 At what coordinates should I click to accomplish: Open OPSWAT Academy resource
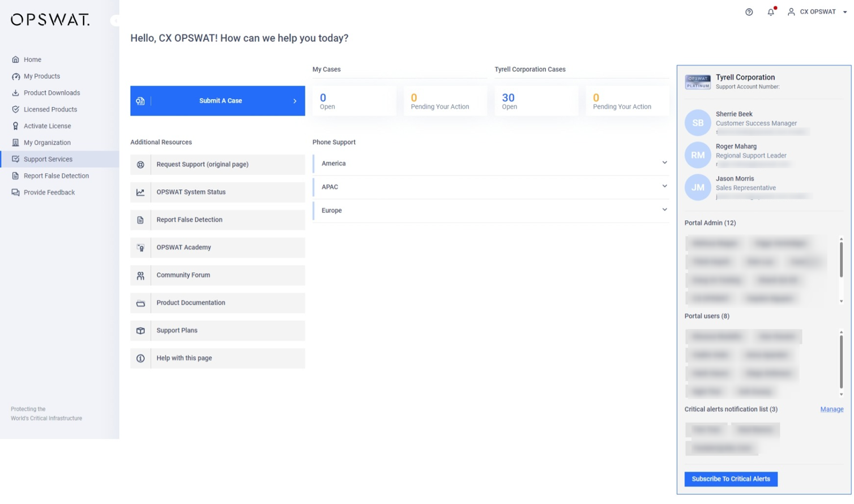[217, 247]
